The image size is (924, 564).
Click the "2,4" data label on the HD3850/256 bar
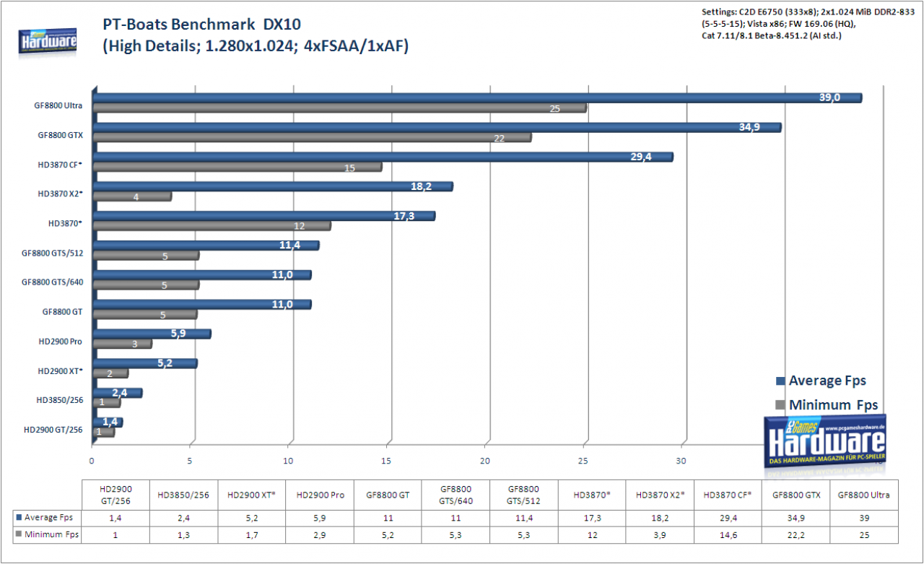(x=120, y=393)
